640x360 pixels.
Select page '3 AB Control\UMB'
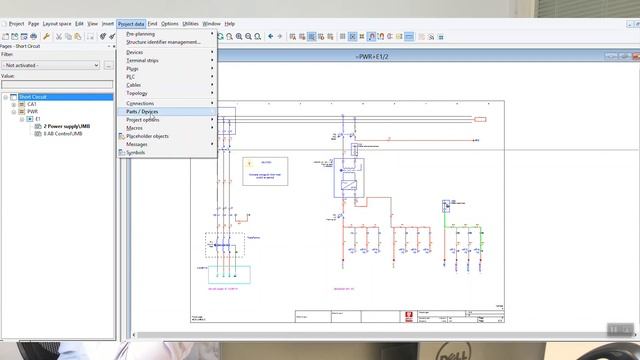[x=63, y=134]
